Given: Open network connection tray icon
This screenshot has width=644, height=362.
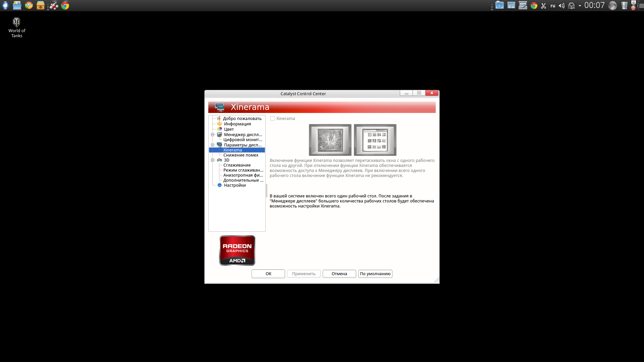Looking at the screenshot, I should tap(572, 6).
